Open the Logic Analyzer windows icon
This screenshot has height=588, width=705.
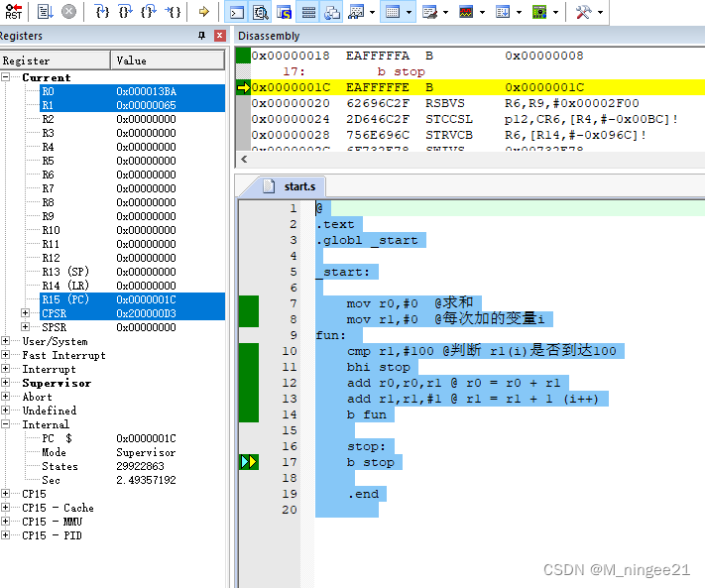coord(466,12)
